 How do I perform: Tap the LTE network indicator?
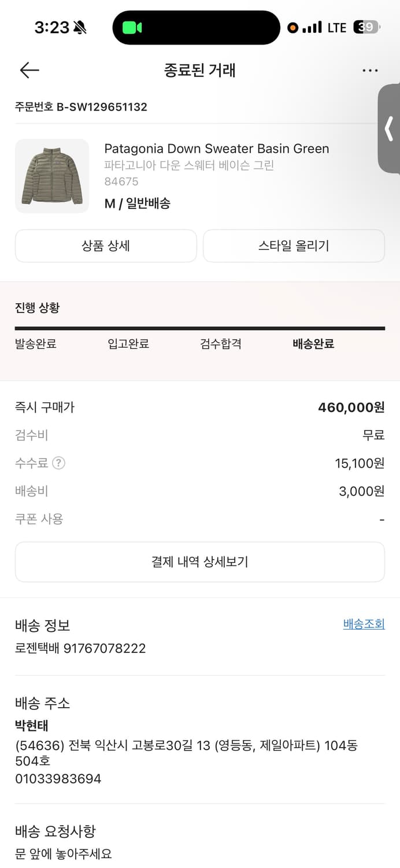point(336,27)
